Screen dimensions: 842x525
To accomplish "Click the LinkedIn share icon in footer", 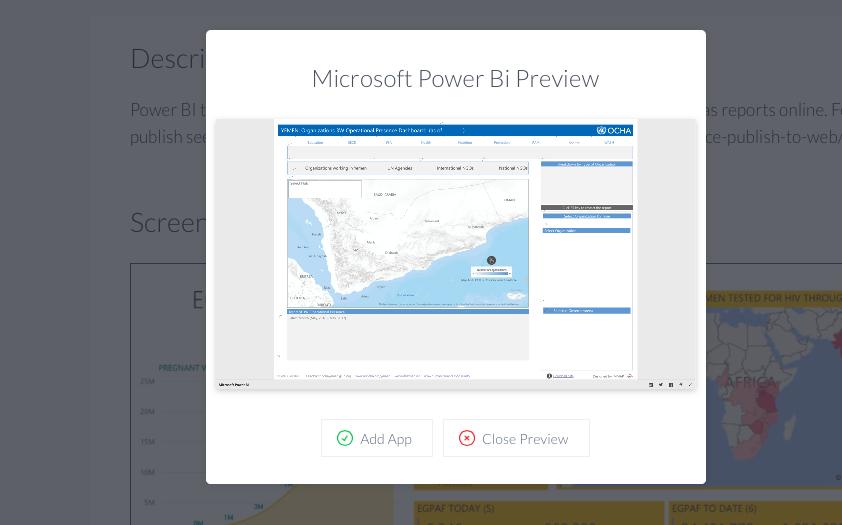I will click(651, 384).
